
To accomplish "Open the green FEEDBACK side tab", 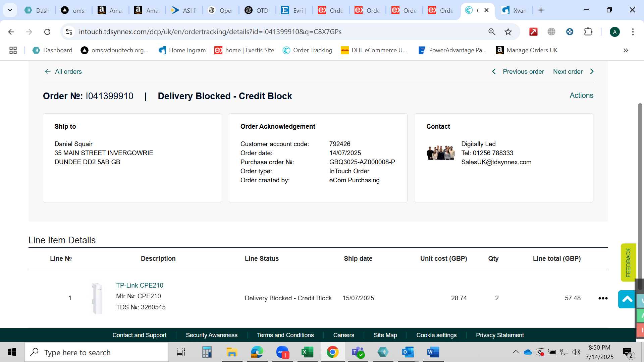I will (x=628, y=262).
